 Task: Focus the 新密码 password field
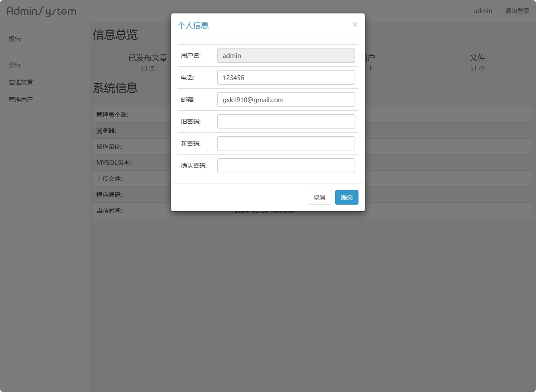pos(286,143)
